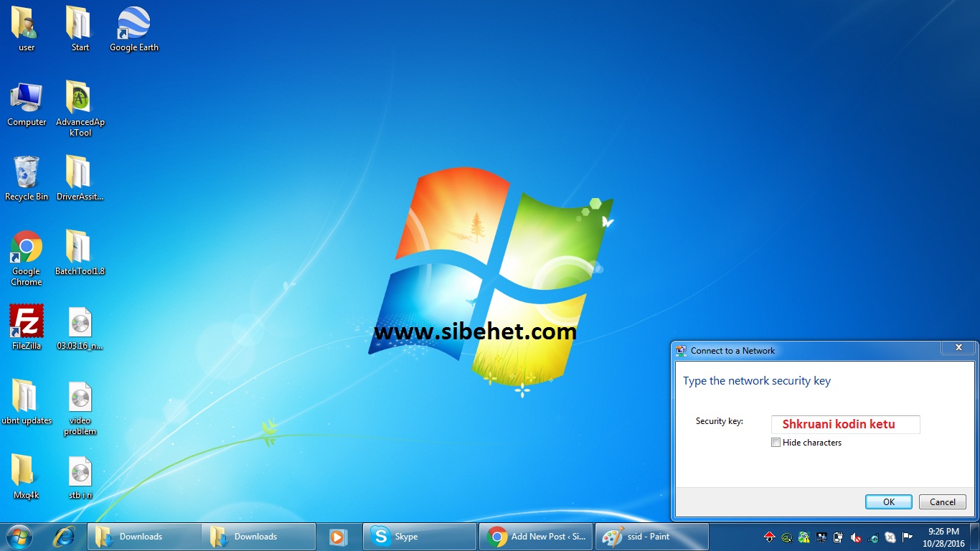Select the video problem file icon

click(80, 408)
